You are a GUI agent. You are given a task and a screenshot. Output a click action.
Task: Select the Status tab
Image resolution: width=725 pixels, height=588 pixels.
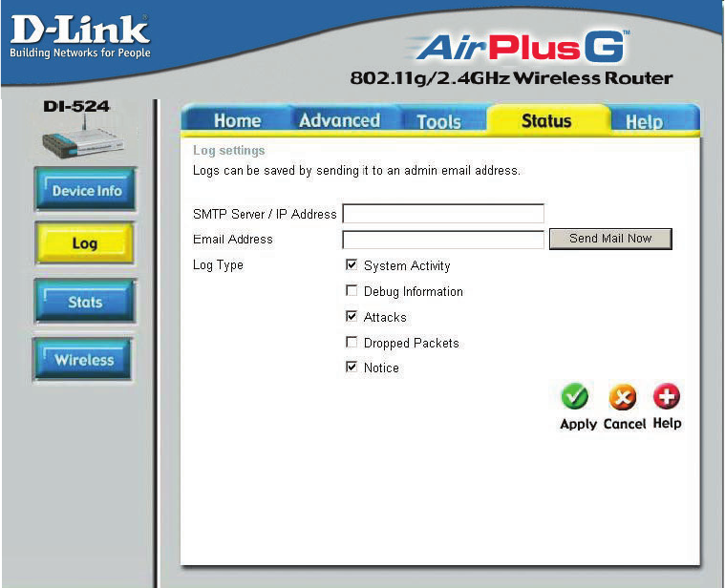point(546,120)
